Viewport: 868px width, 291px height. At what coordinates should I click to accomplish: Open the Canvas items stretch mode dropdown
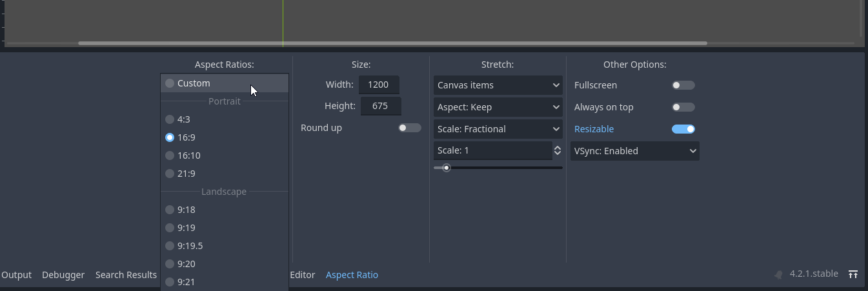(498, 85)
